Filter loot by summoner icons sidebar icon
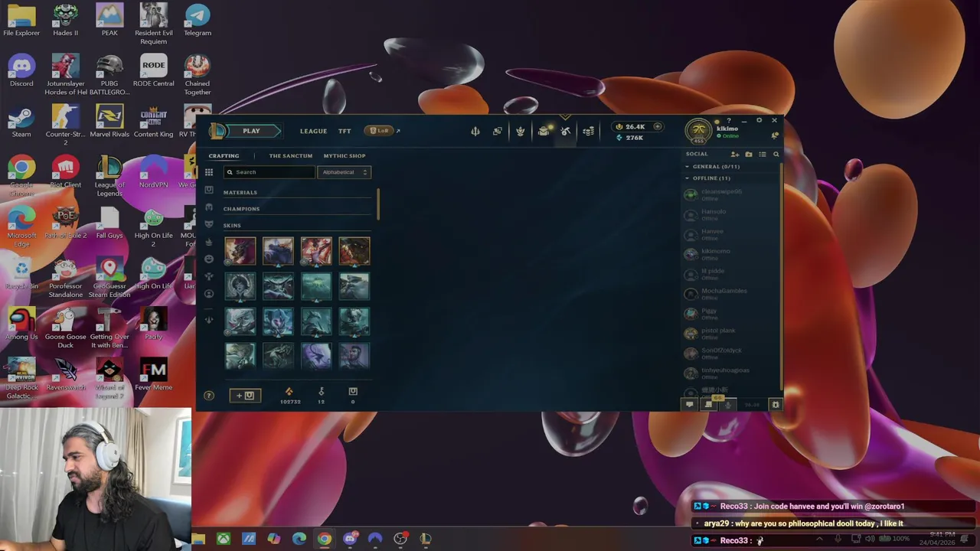 [209, 294]
